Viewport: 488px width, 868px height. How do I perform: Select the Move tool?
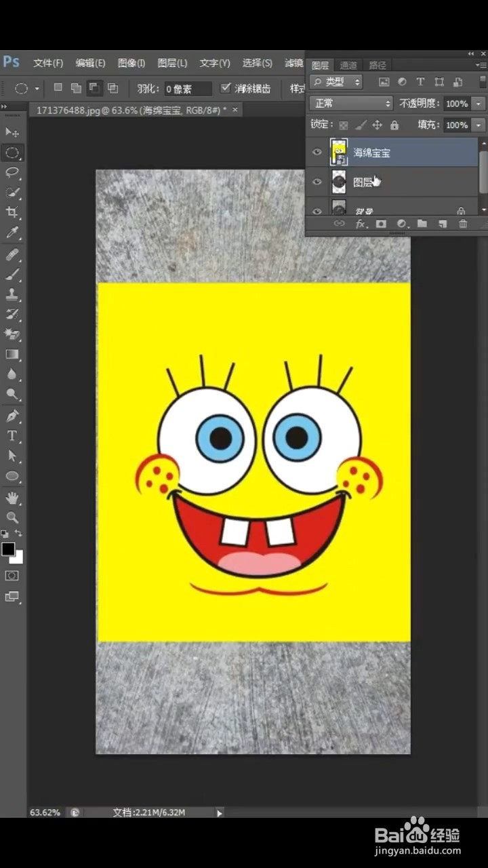[x=12, y=132]
